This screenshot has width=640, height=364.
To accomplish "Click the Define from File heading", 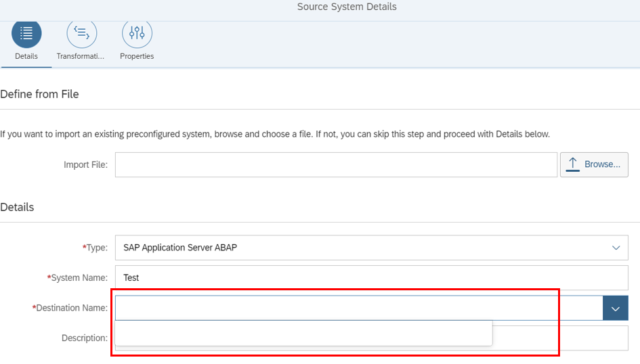I will tap(39, 94).
